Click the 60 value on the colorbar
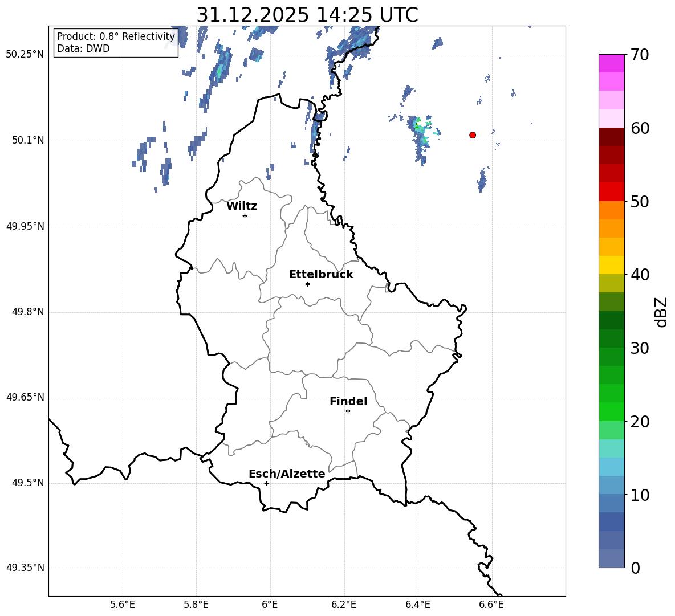The image size is (675, 616). 640,128
